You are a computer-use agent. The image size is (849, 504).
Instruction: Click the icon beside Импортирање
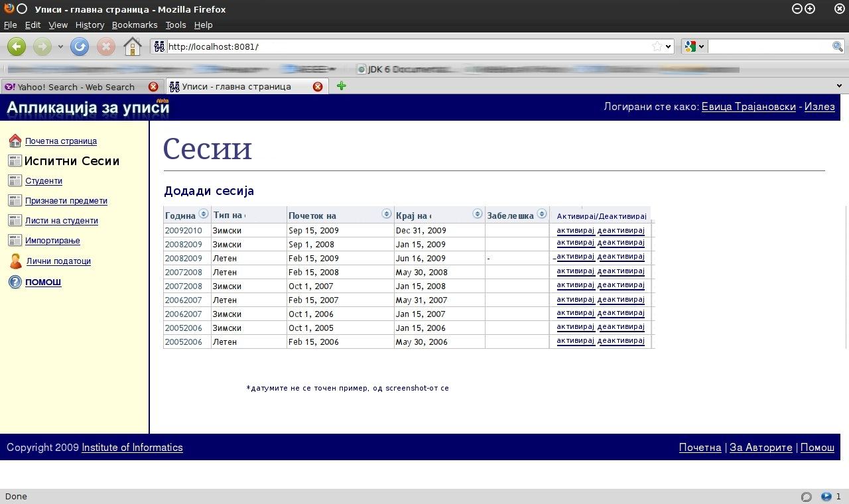pos(15,240)
